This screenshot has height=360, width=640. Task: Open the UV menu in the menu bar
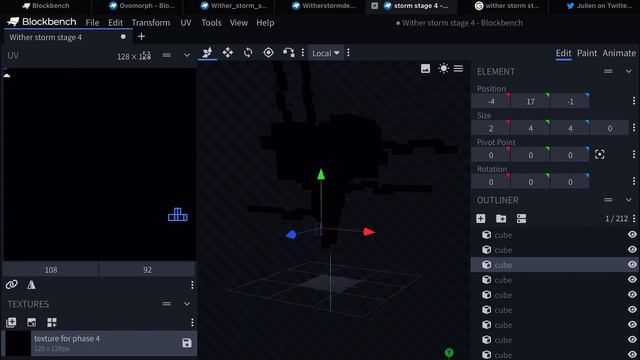[186, 23]
